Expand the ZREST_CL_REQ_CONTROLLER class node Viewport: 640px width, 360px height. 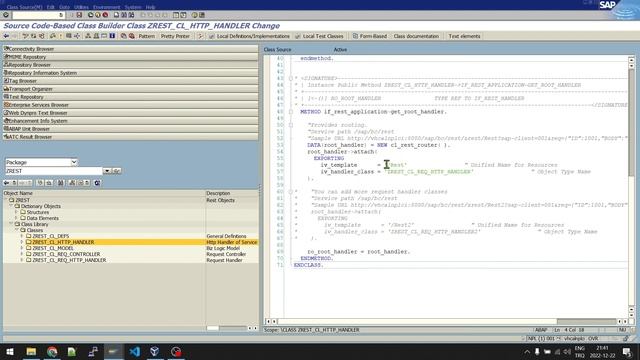pos(22,254)
